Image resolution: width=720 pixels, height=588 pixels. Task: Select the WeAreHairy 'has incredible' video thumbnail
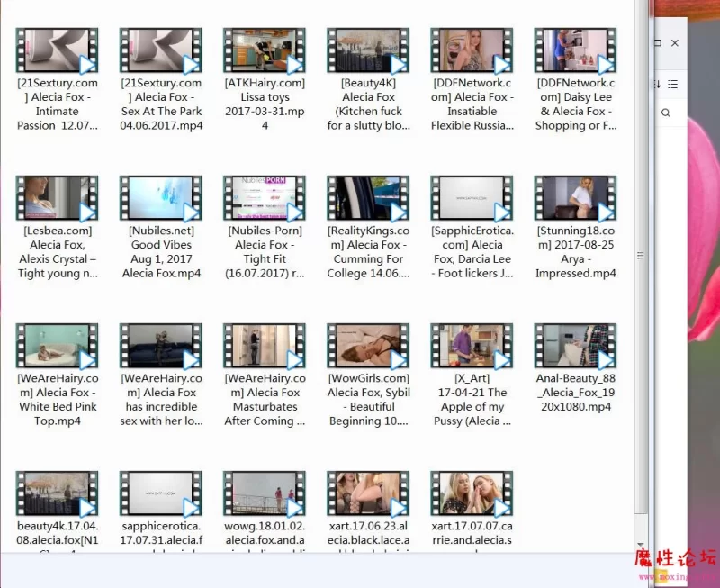[161, 346]
